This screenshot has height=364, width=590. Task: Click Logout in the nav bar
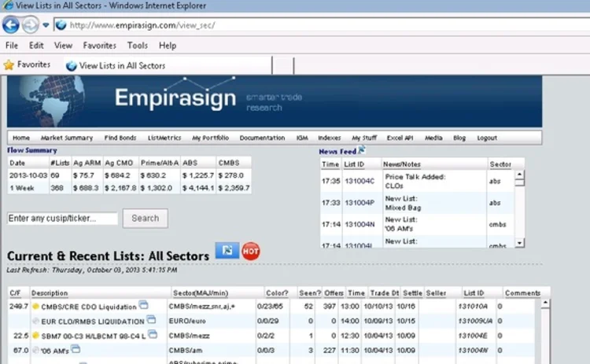pyautogui.click(x=487, y=138)
